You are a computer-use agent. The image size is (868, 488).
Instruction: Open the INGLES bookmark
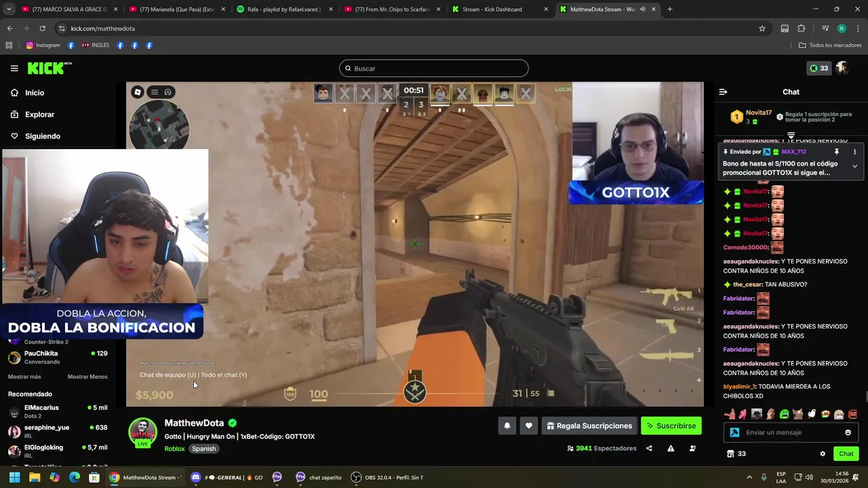click(96, 45)
